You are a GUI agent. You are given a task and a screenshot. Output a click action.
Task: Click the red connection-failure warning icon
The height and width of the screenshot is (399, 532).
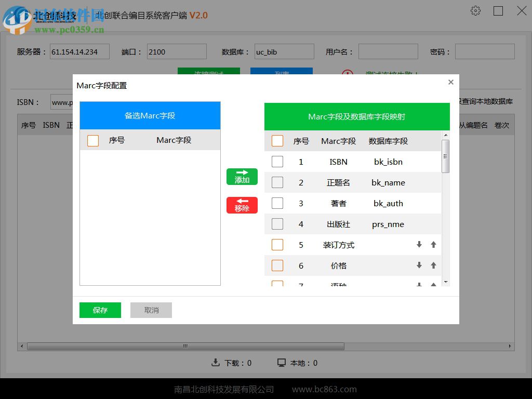(347, 76)
